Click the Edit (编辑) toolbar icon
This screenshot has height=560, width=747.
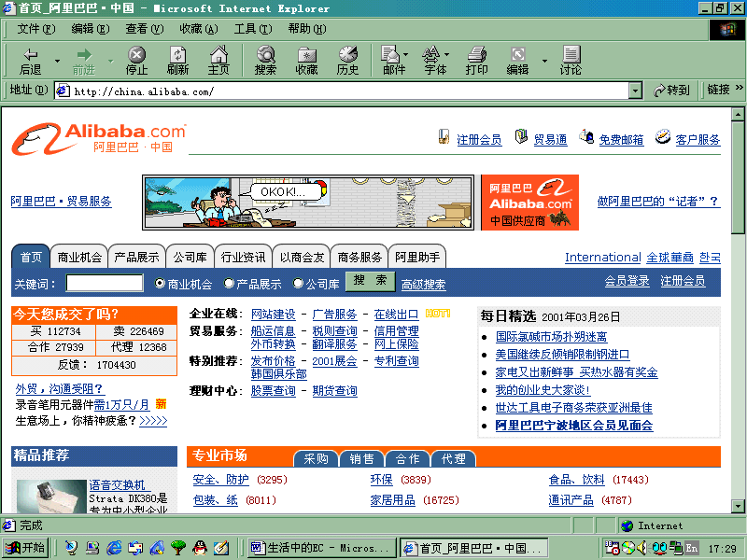tap(518, 61)
